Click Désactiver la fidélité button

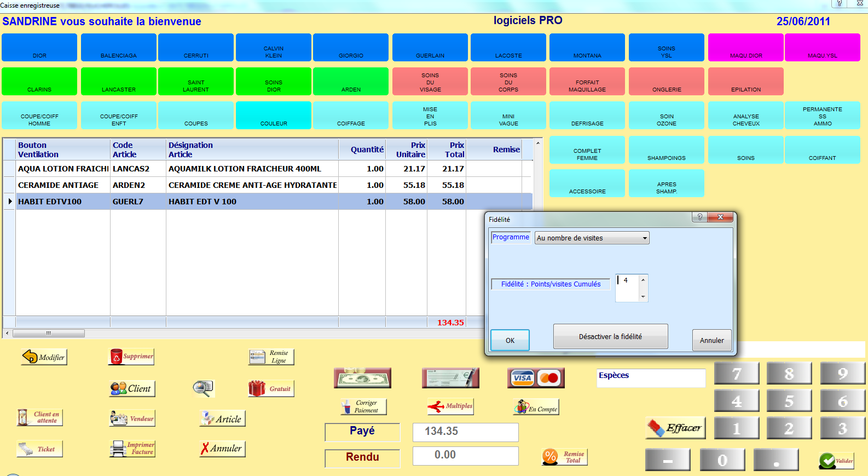tap(610, 336)
